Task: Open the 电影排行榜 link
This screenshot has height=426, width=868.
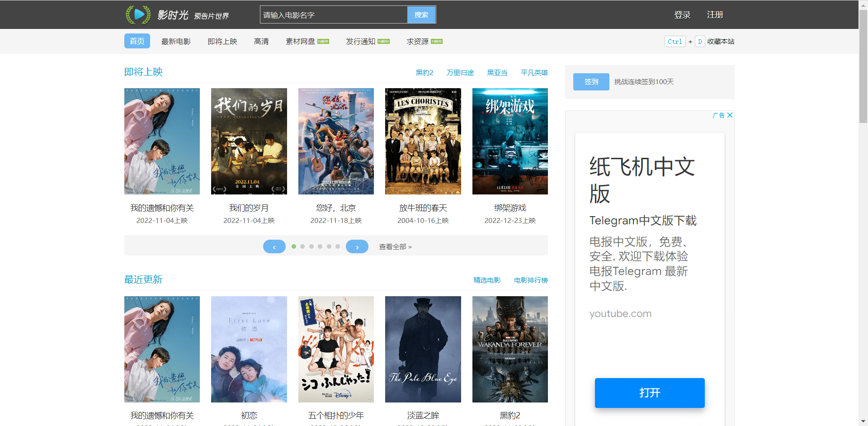Action: (x=531, y=280)
